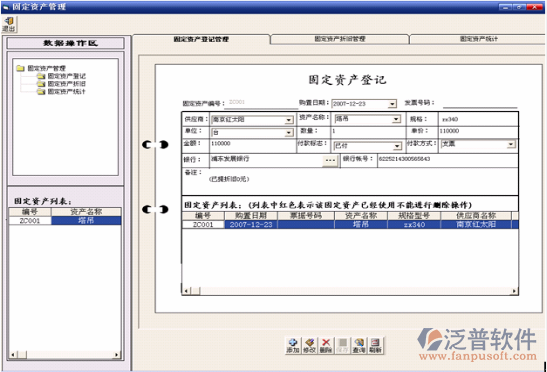
Task: Click the 添加 (add) toolbar icon
Action: [292, 345]
